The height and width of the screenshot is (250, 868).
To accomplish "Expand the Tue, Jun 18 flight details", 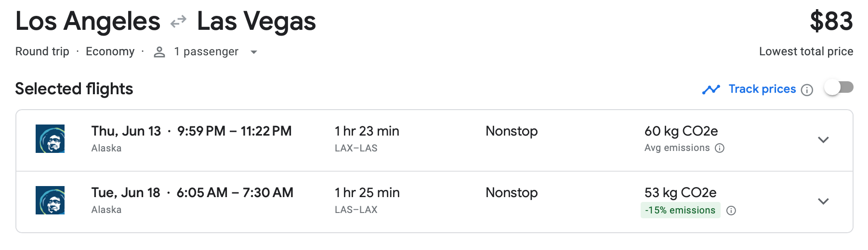I will tap(823, 201).
